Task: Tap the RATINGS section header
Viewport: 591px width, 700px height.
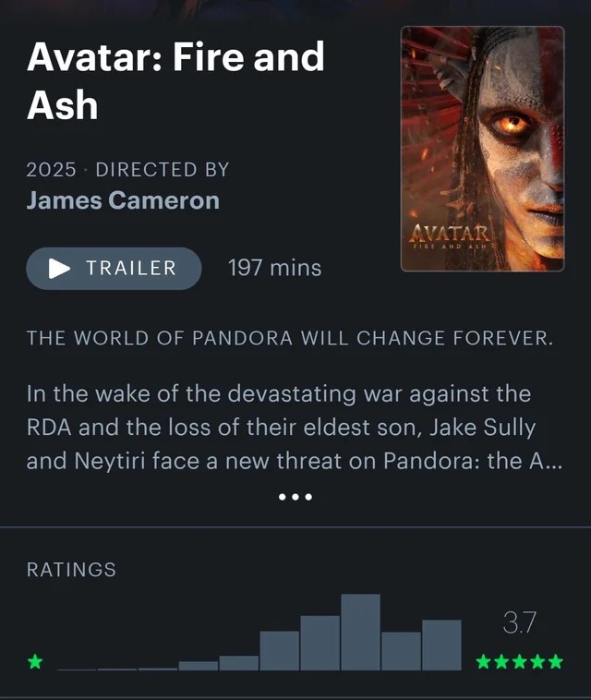Action: click(71, 570)
